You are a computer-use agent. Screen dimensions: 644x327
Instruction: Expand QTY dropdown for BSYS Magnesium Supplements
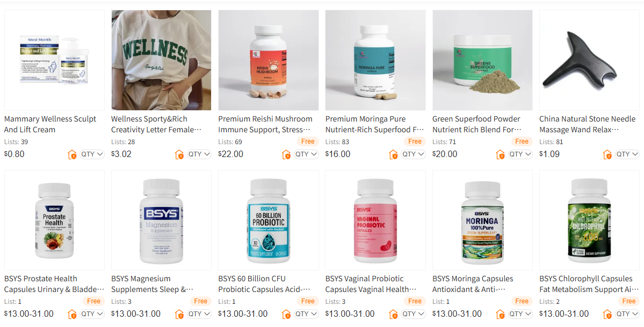coord(199,314)
